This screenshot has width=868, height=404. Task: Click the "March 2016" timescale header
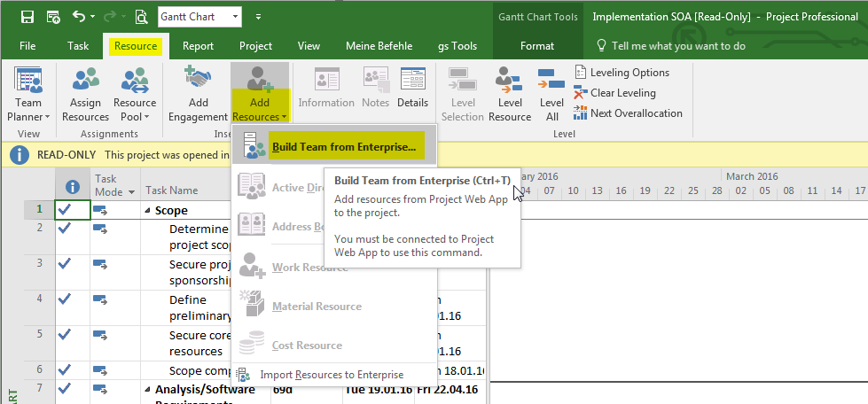(x=752, y=176)
